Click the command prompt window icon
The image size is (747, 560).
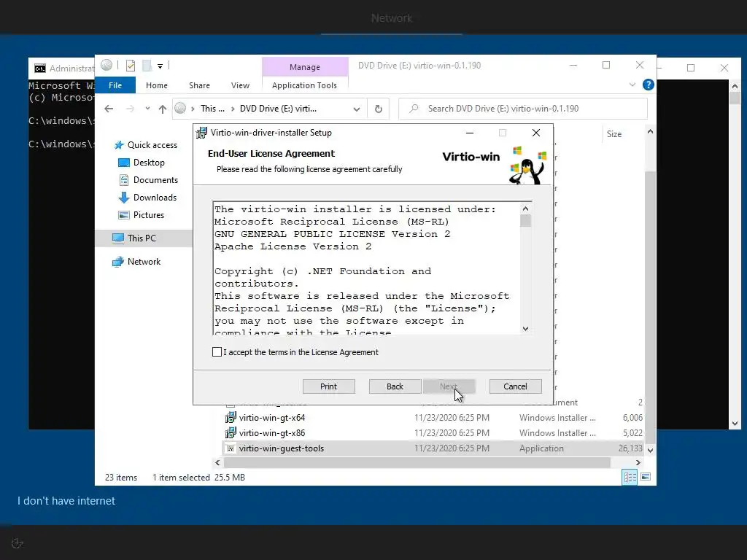click(40, 69)
